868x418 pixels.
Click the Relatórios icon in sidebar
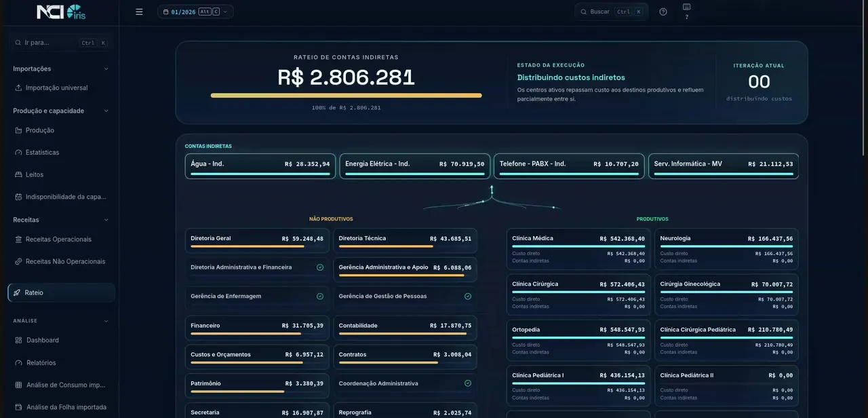tap(18, 363)
